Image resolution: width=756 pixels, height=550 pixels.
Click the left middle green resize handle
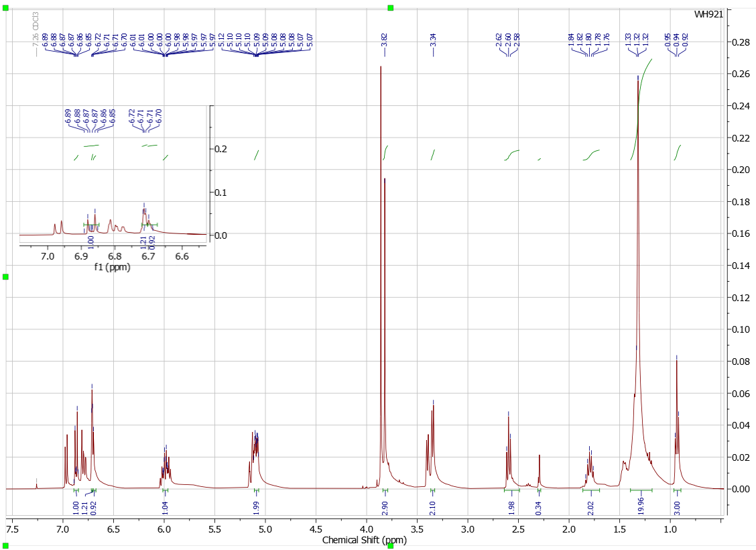(x=6, y=276)
